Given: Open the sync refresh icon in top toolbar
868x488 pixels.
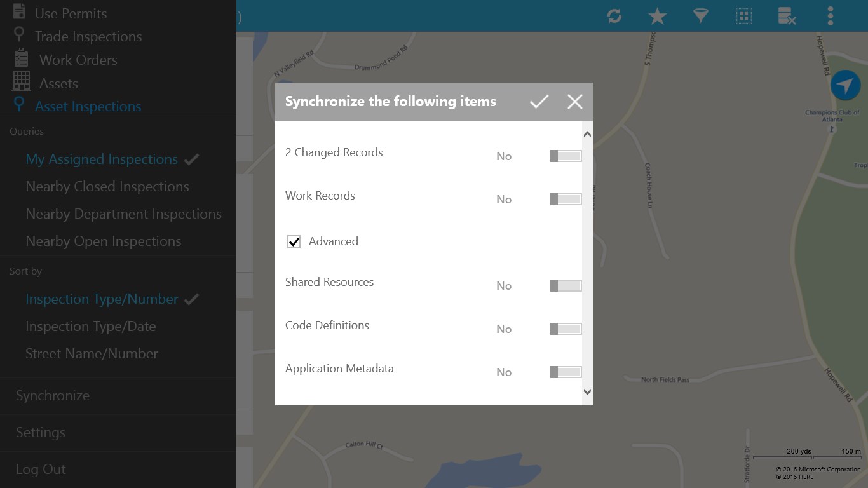Looking at the screenshot, I should (614, 16).
